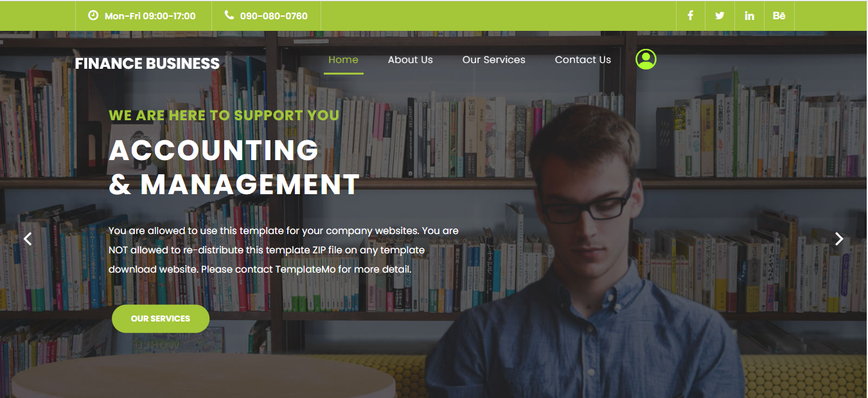The width and height of the screenshot is (868, 398).
Task: Click the ACCOUNTING & MANAGEMENT headline
Action: [234, 167]
